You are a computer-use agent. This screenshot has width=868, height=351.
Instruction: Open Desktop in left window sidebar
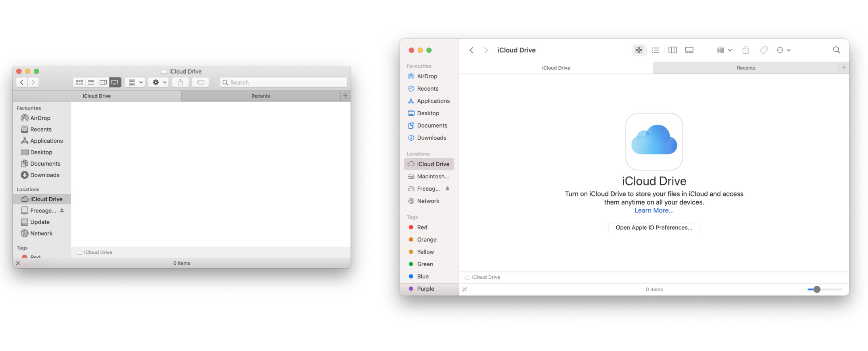[41, 152]
